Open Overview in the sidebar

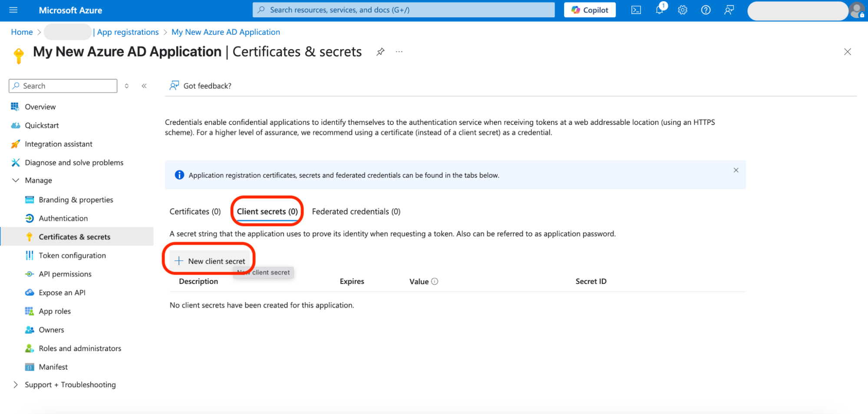[40, 107]
